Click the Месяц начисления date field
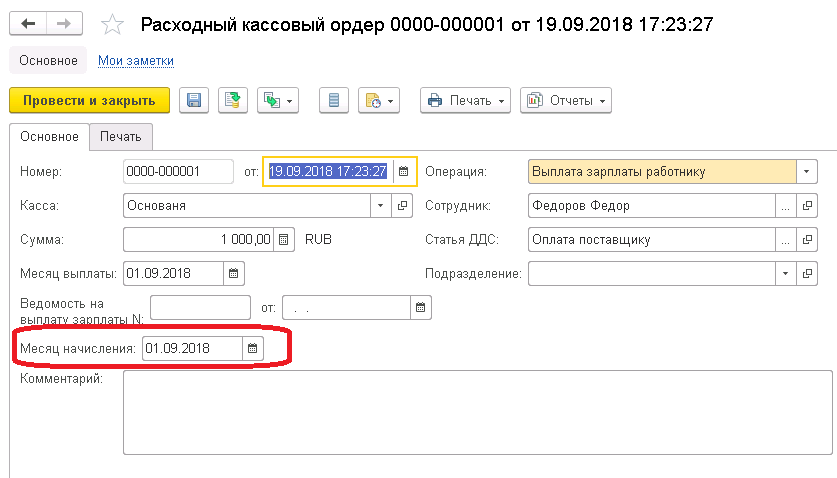Viewport: 837px width, 478px height. click(x=192, y=349)
